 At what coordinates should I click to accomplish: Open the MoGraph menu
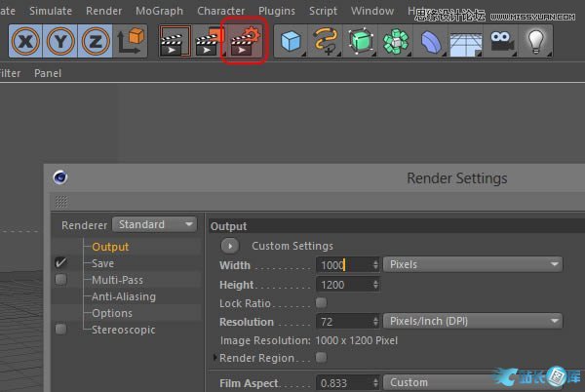pos(159,11)
